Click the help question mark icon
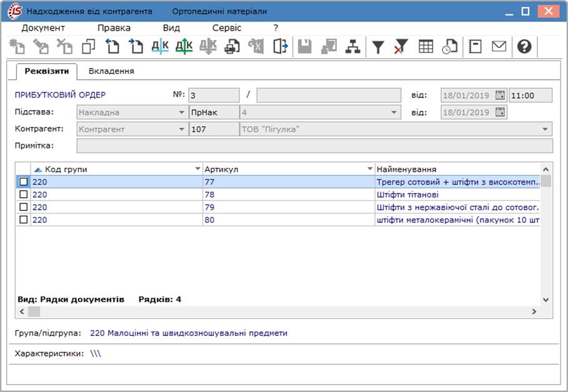This screenshot has height=392, width=568. click(x=524, y=46)
